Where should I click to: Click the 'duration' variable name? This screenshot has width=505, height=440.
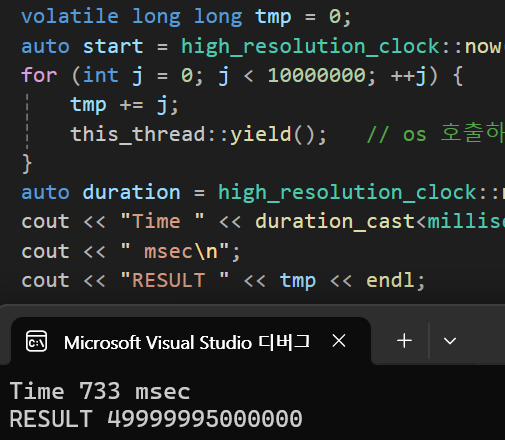(132, 192)
